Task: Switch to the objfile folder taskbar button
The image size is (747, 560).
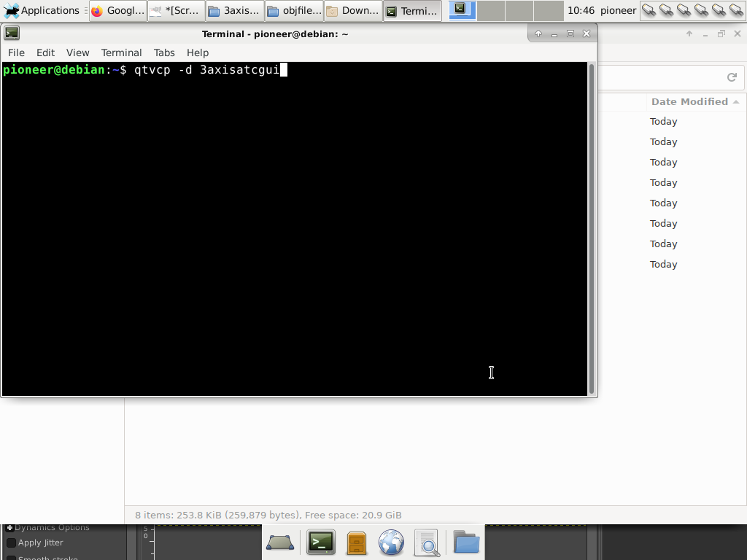Action: tap(294, 11)
